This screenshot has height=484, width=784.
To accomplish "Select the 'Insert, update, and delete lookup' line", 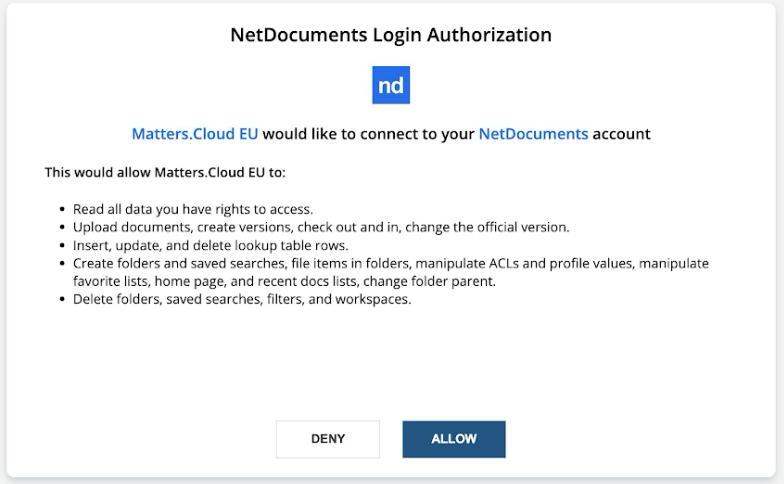I will (x=210, y=246).
